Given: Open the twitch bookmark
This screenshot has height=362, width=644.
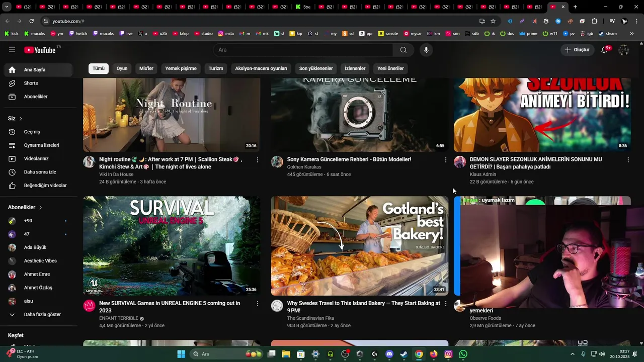Looking at the screenshot, I should [78, 34].
